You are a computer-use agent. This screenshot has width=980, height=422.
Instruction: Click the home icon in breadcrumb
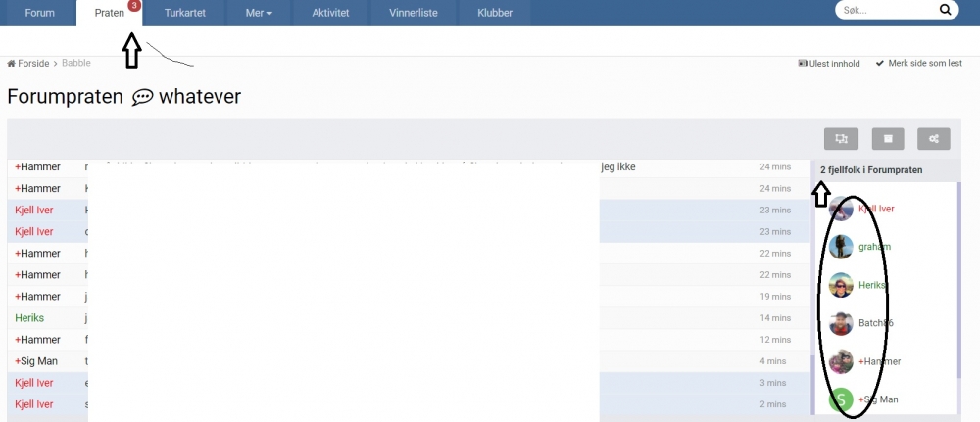pos(12,64)
